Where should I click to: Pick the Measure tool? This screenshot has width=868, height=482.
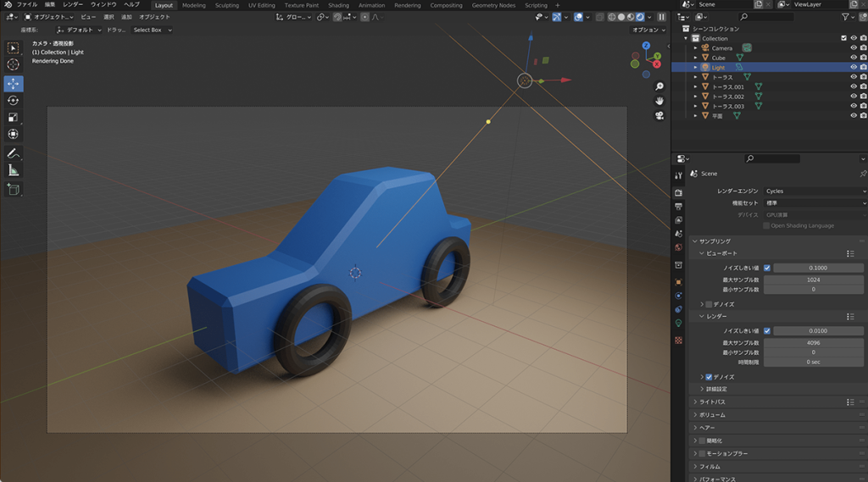pyautogui.click(x=14, y=170)
